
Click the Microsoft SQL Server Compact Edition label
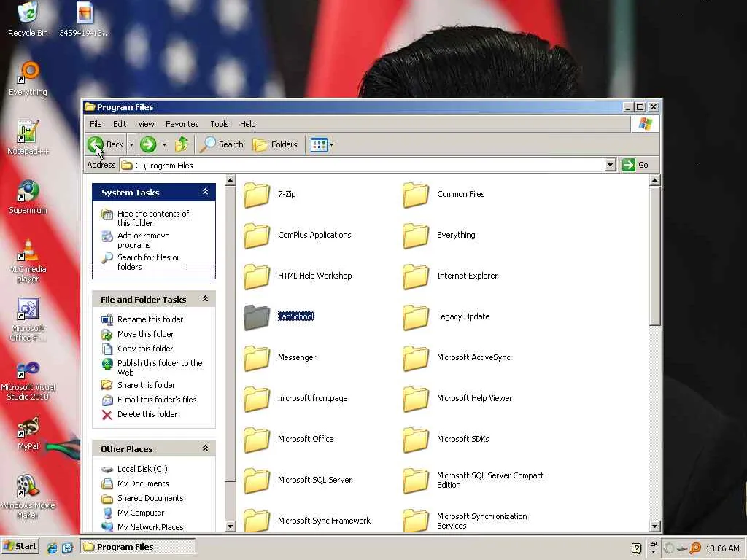tap(490, 480)
